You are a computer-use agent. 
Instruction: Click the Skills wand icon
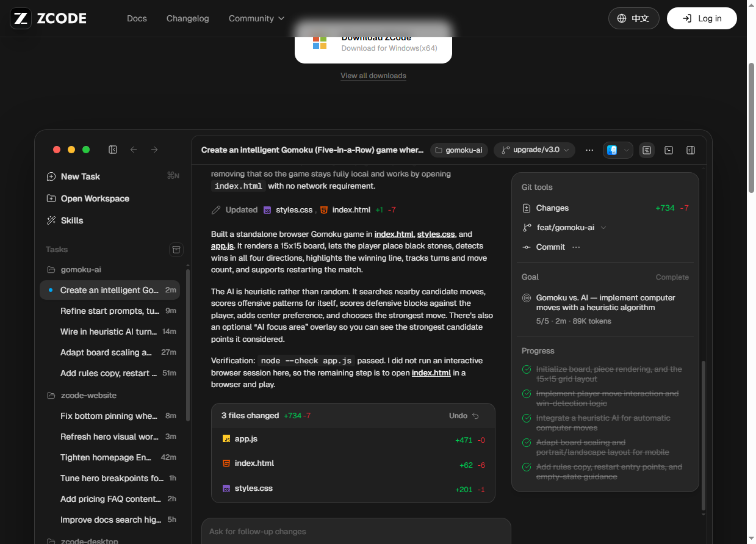click(x=51, y=220)
